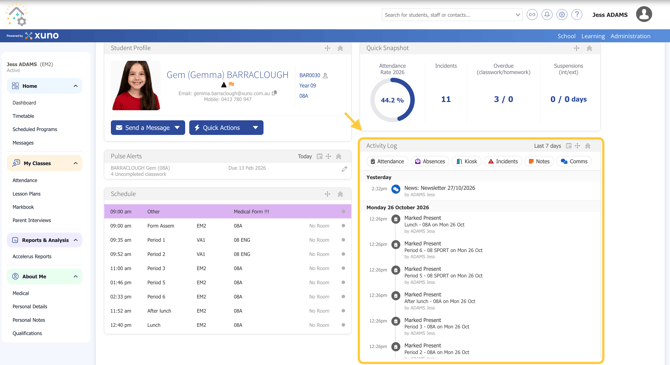The height and width of the screenshot is (365, 670).
Task: Open Timetable in the sidebar
Action: click(x=24, y=116)
